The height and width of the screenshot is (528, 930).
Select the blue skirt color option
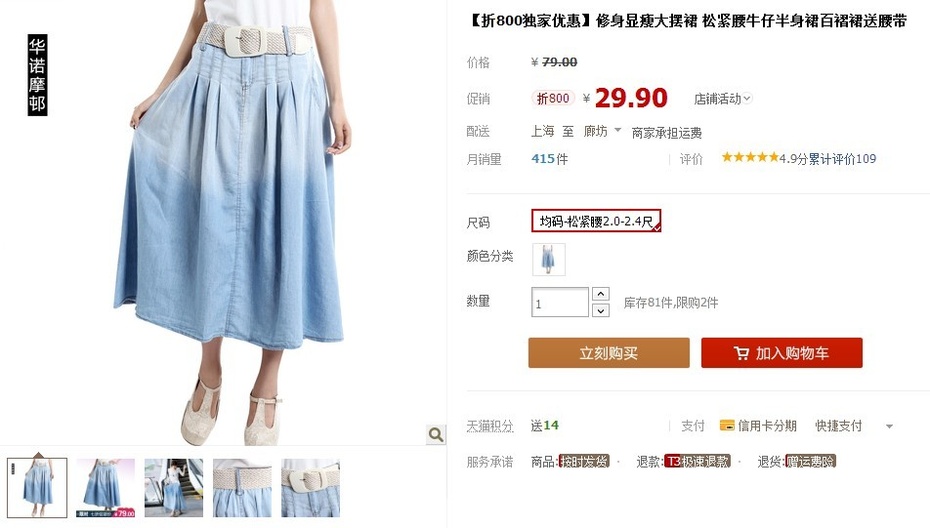click(549, 259)
